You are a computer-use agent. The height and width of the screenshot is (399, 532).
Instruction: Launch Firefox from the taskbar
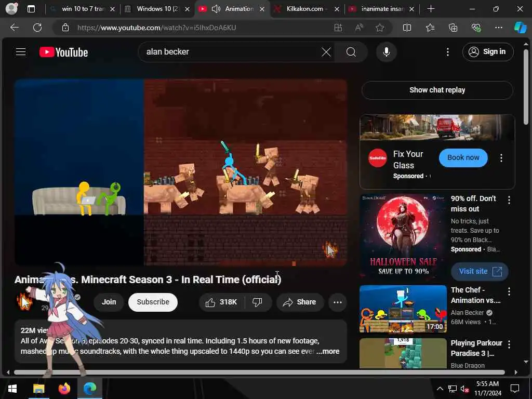click(64, 389)
